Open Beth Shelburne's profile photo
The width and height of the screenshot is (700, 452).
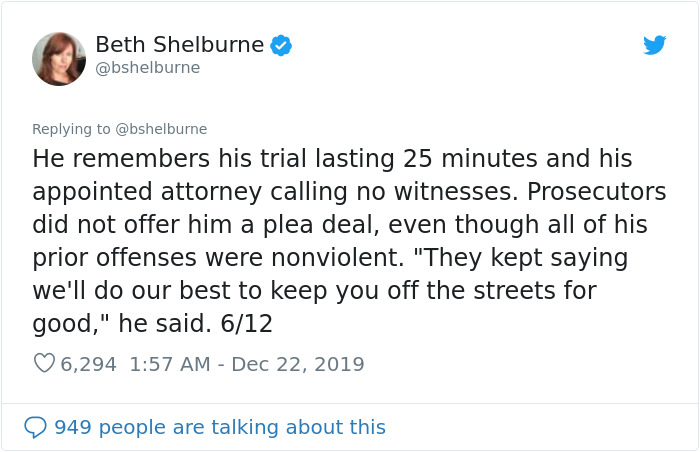coord(59,59)
